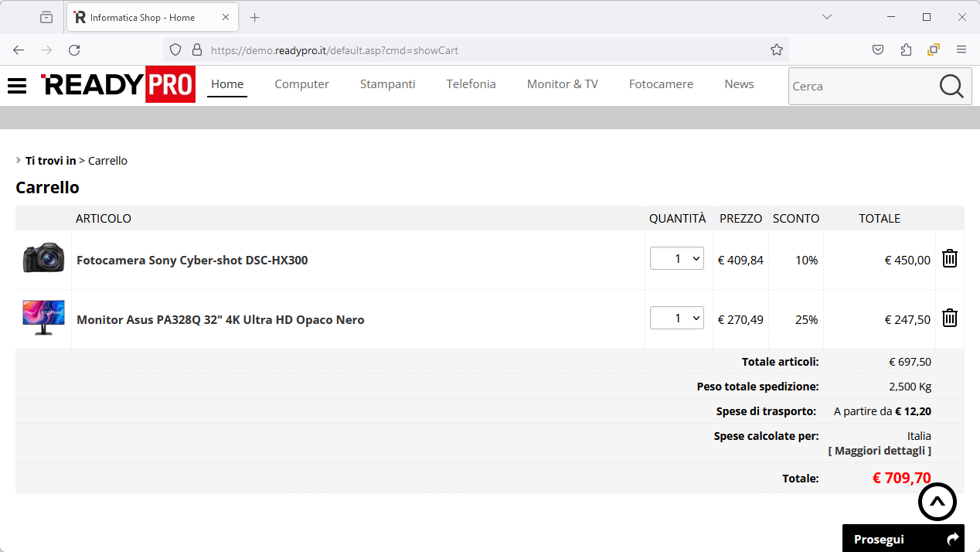Click the padlock site security icon
The width and height of the screenshot is (980, 552).
tap(197, 50)
